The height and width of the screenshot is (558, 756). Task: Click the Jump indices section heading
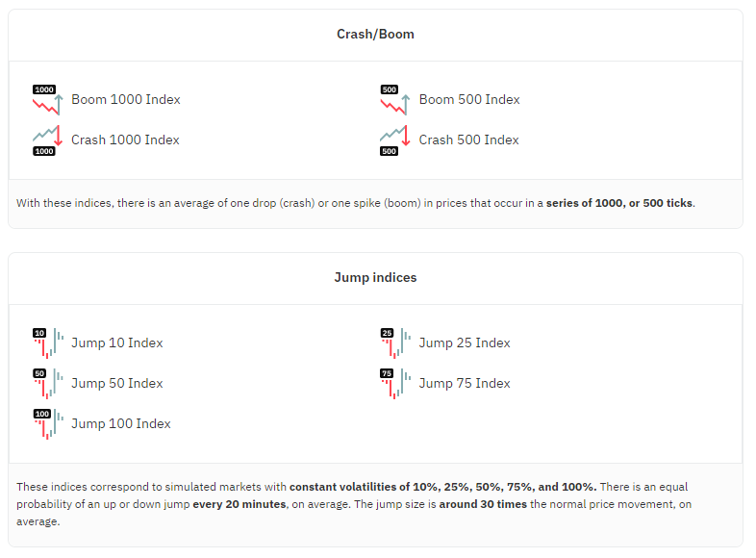(375, 278)
